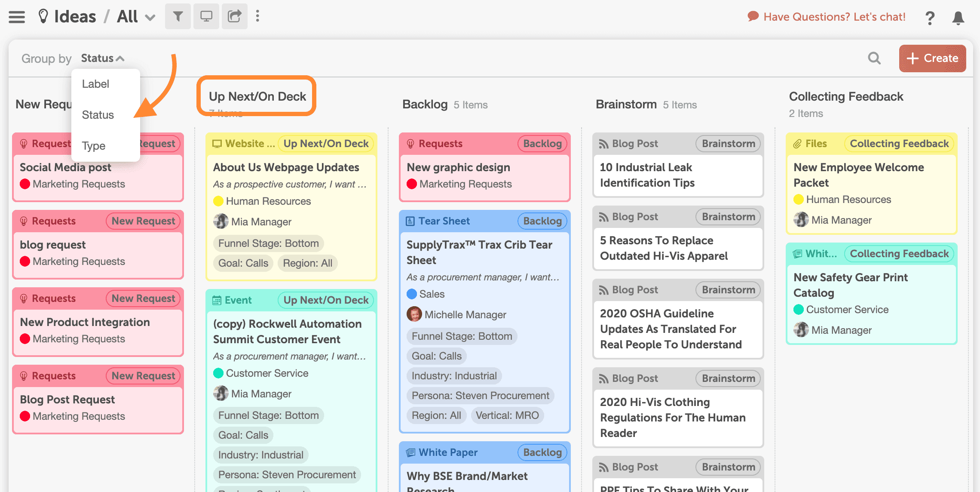Click the Event calendar icon
Viewport: 980px width, 492px height.
pos(217,300)
